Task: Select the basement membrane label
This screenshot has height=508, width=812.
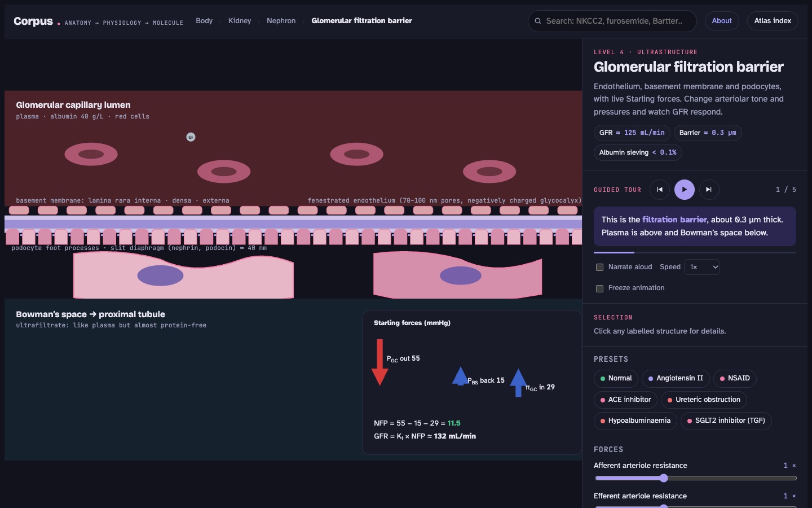Action: (x=122, y=200)
